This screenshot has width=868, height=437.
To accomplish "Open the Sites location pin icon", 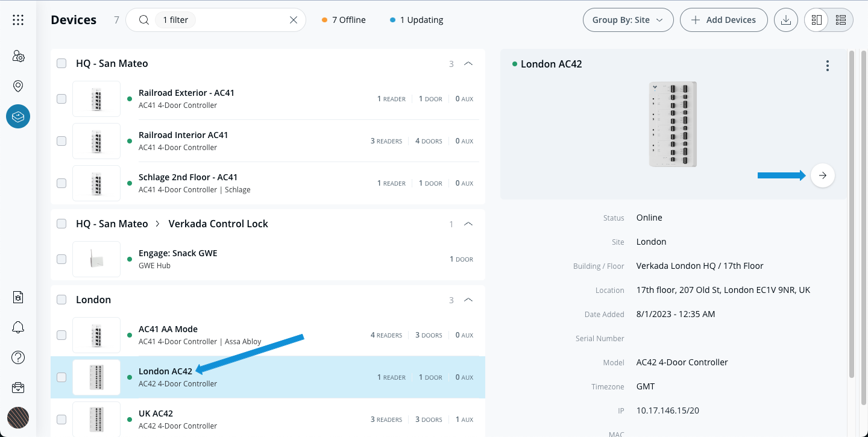I will tap(18, 86).
